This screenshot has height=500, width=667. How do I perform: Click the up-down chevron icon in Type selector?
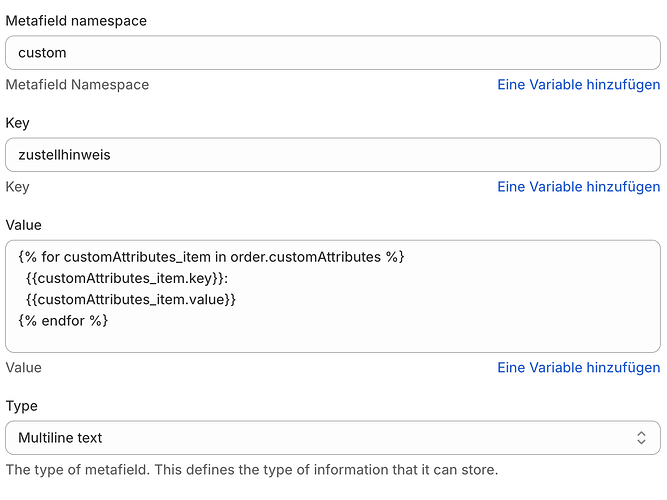point(641,438)
